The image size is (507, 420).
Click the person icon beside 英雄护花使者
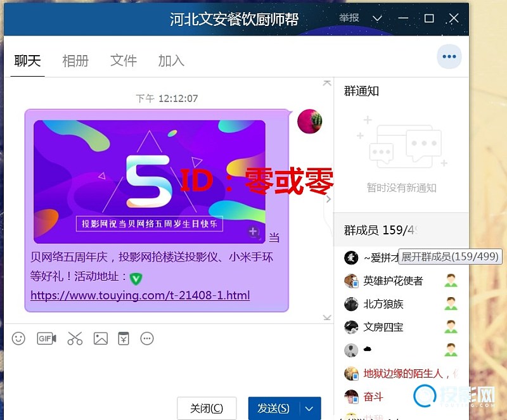(x=451, y=281)
